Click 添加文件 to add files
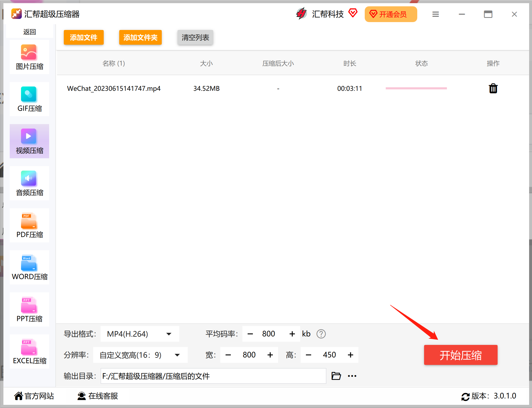Viewport: 532px width, 408px height. [84, 37]
